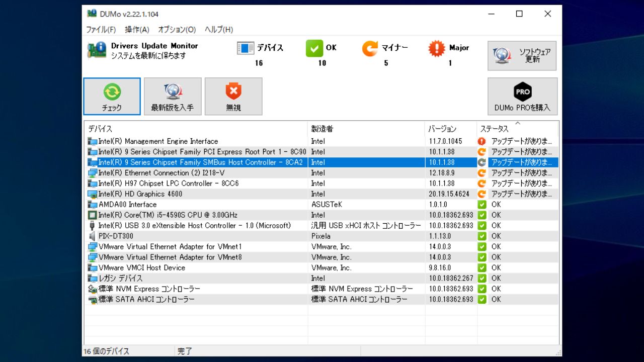Viewport: 644px width, 362px height.
Task: Click device icon of Intel Management Engine Interface
Action: [93, 141]
